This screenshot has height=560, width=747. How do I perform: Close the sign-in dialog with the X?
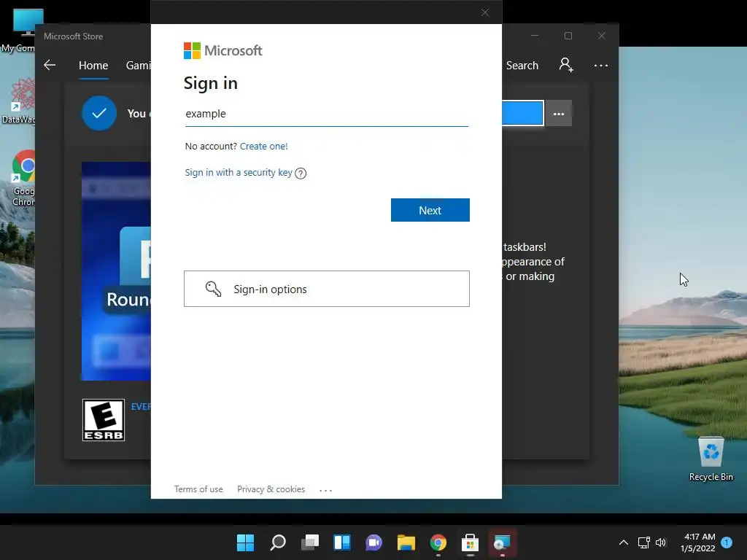point(485,12)
